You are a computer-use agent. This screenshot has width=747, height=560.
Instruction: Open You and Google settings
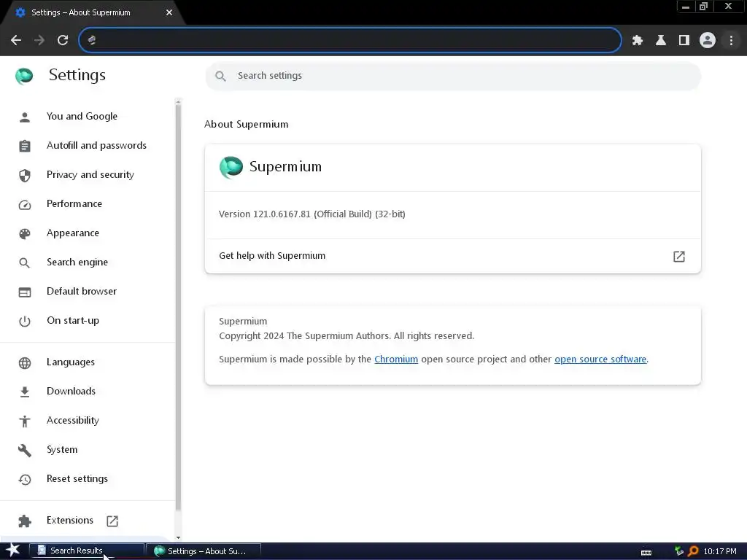pos(82,116)
